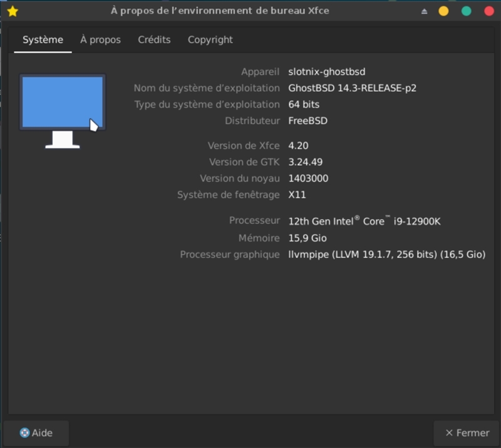Click the Xfce version 4.20

click(x=298, y=146)
